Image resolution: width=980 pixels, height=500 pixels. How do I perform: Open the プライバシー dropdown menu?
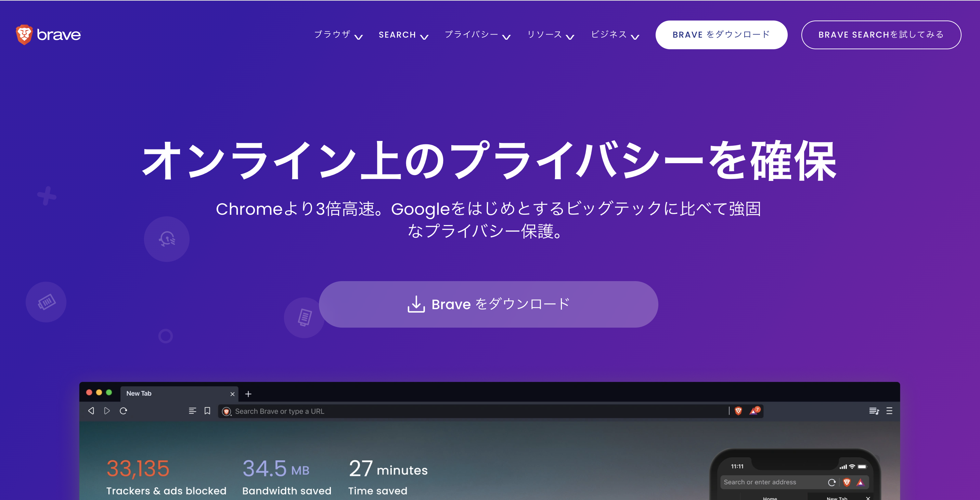(477, 35)
